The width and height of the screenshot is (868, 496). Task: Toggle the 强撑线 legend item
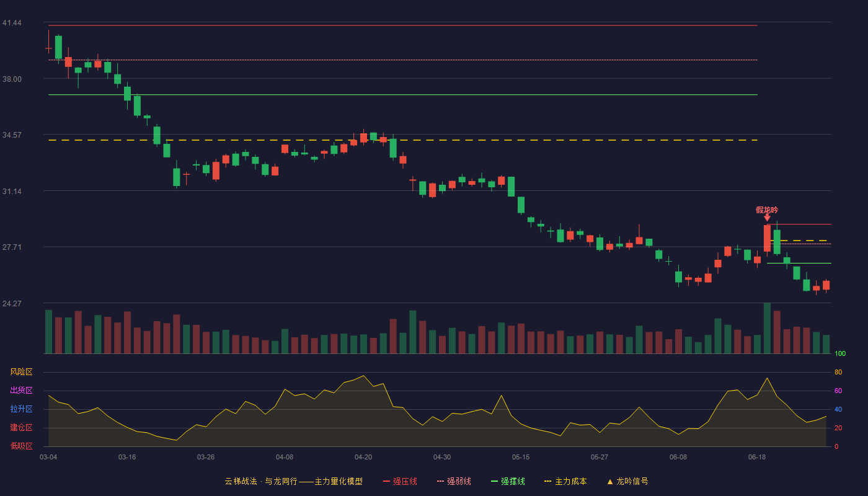click(508, 481)
